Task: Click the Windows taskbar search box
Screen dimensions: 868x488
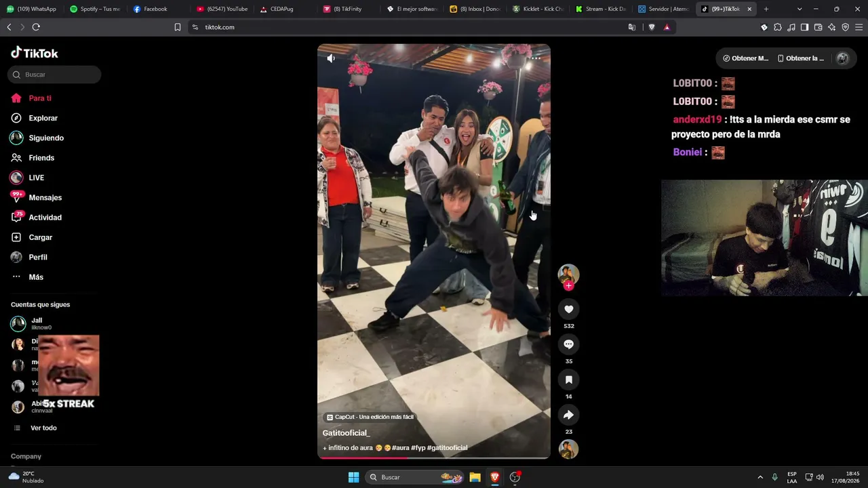Action: pos(415,477)
